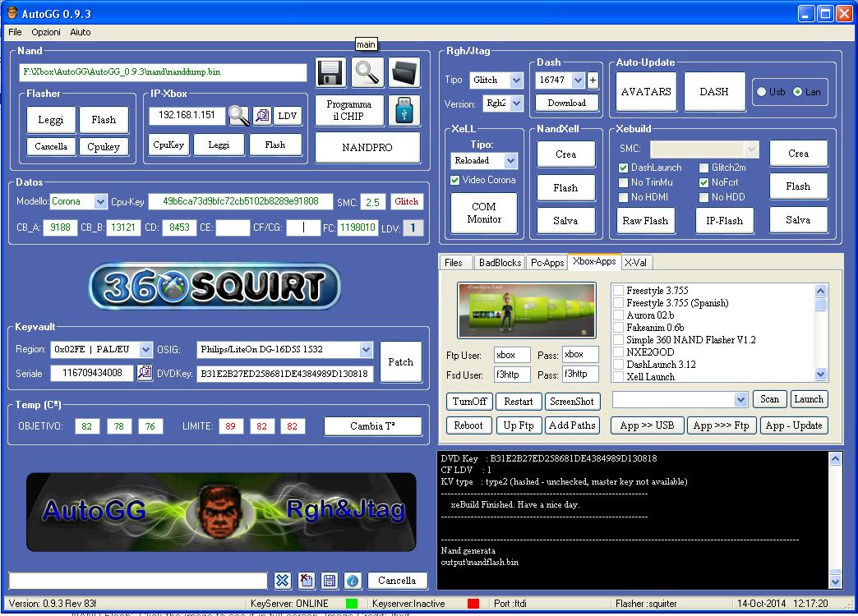Check Freestyle 3.755 (Spanish) in the app list

619,302
